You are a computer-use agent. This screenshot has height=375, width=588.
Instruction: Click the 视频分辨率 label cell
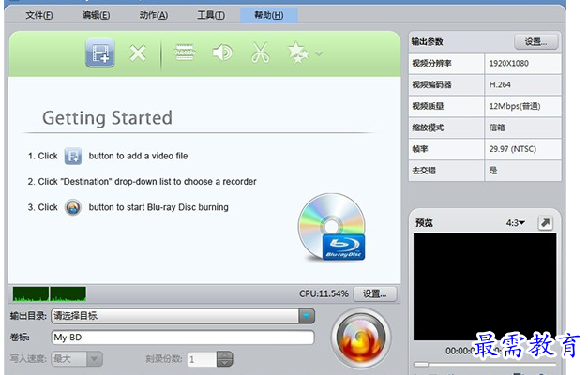pos(446,64)
